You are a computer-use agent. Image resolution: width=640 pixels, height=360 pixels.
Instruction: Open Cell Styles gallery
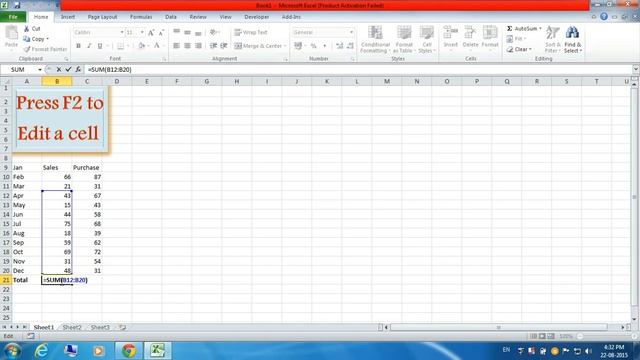tap(427, 39)
